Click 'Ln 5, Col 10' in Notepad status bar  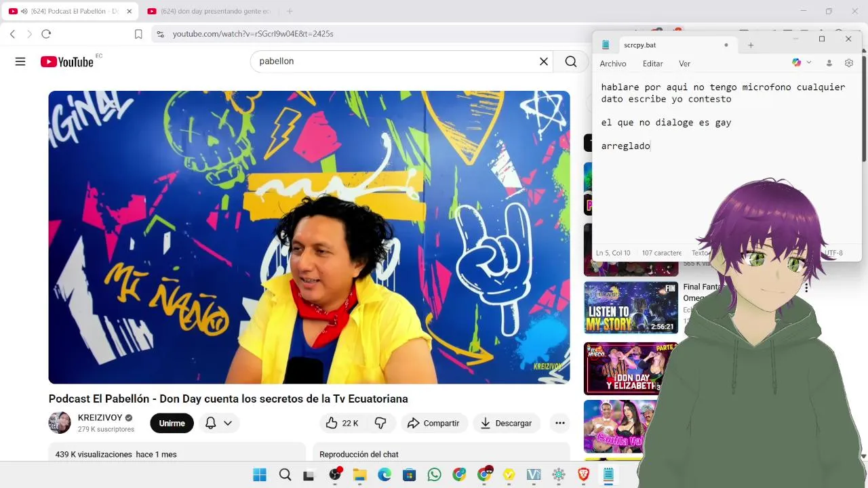[x=613, y=253]
